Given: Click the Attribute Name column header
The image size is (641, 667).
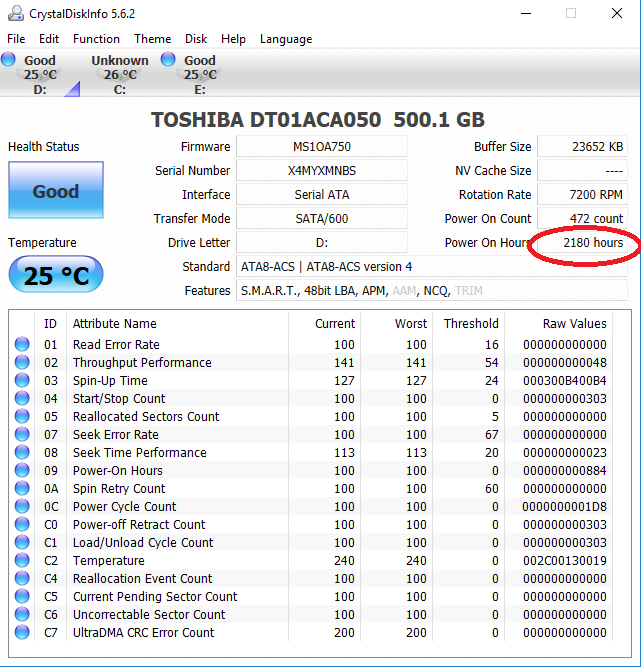Looking at the screenshot, I should coord(115,323).
